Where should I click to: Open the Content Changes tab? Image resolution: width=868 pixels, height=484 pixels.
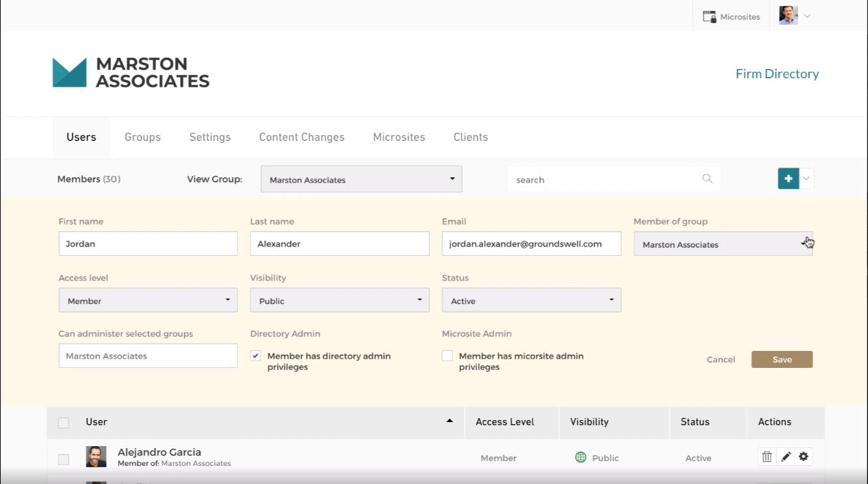pos(301,137)
